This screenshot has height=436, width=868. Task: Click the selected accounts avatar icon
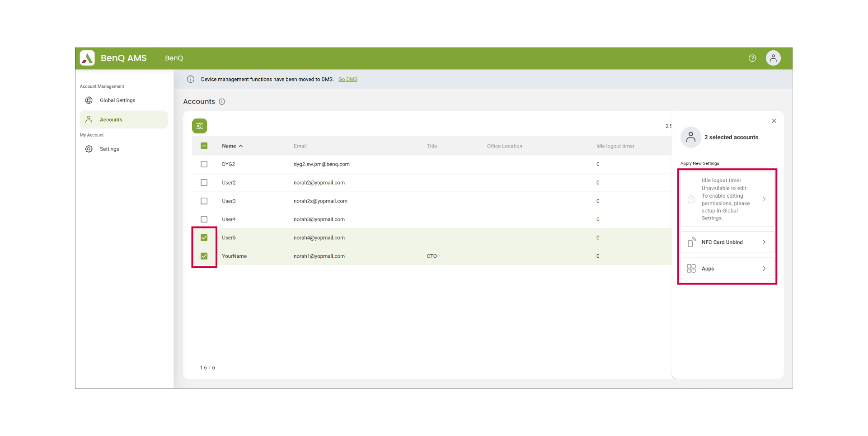691,137
